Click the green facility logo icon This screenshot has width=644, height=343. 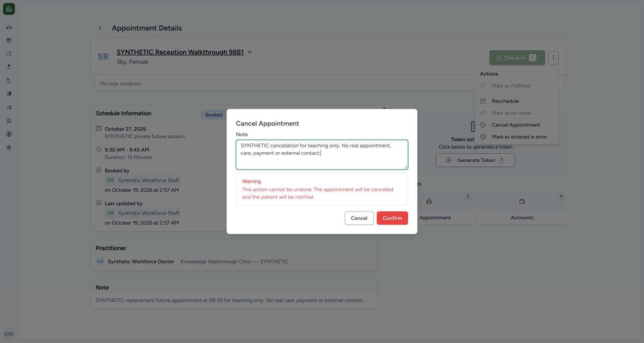tap(9, 9)
